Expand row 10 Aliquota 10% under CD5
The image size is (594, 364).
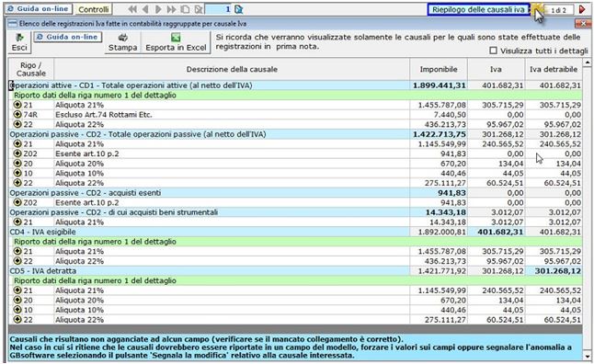coord(17,310)
